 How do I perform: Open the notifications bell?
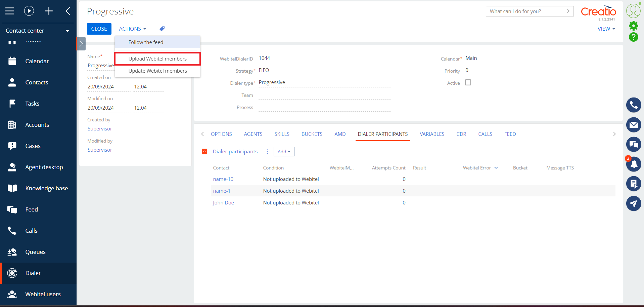[x=634, y=164]
